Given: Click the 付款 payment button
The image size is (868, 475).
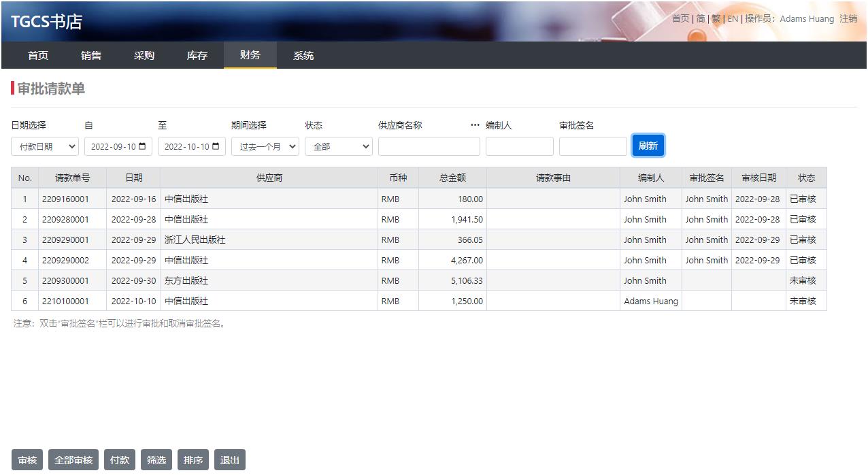Looking at the screenshot, I should coord(120,460).
